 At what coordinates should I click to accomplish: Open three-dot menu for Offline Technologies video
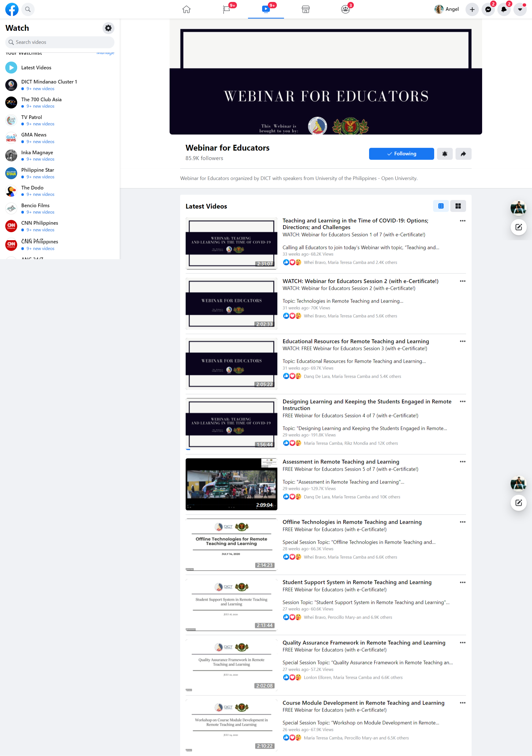click(462, 522)
